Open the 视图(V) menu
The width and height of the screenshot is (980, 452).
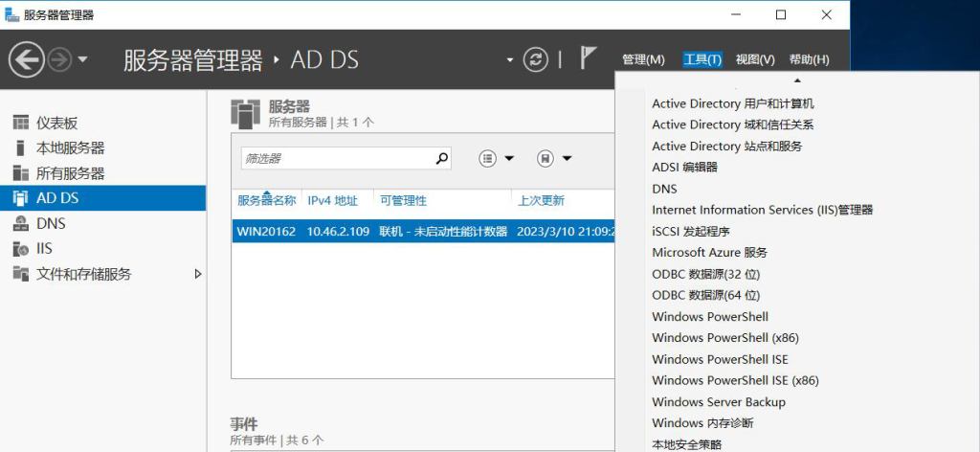point(755,59)
